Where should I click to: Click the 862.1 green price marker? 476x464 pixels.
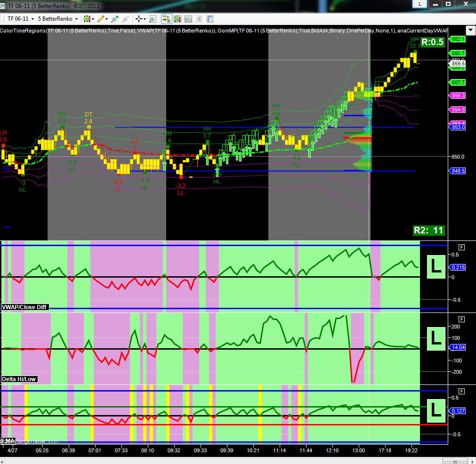coord(458,39)
